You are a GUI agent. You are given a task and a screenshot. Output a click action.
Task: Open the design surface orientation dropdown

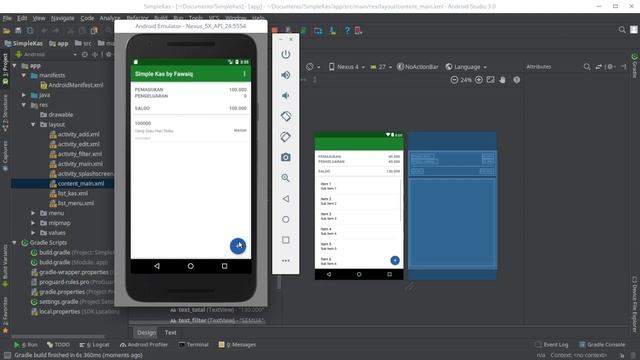[313, 67]
